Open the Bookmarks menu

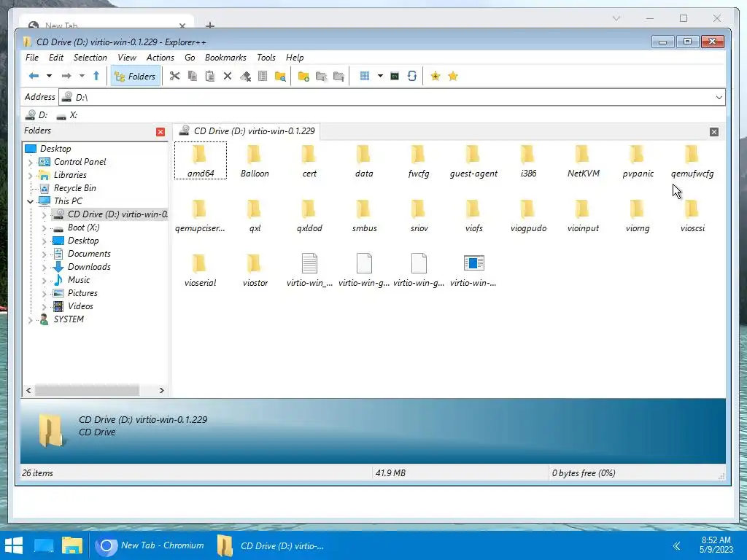[x=225, y=58]
